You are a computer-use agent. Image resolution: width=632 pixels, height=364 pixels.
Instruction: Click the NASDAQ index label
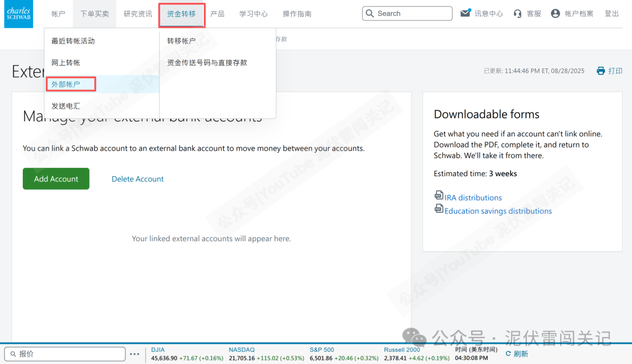point(242,349)
